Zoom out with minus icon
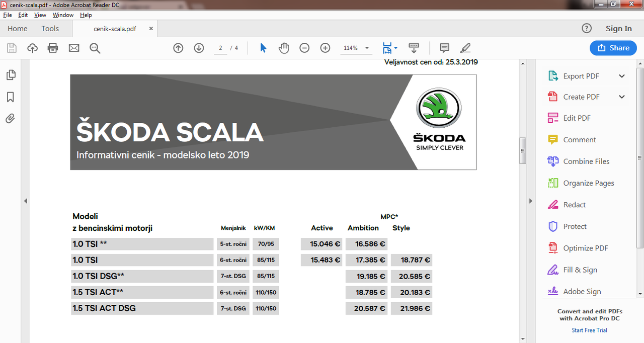This screenshot has height=343, width=644. [x=304, y=48]
